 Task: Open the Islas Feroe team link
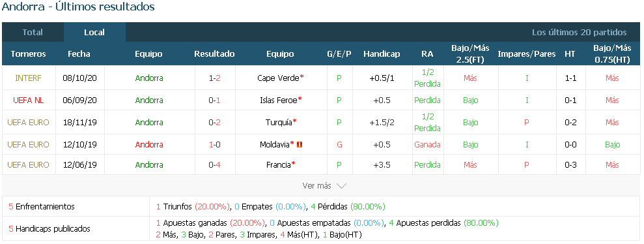[279, 100]
